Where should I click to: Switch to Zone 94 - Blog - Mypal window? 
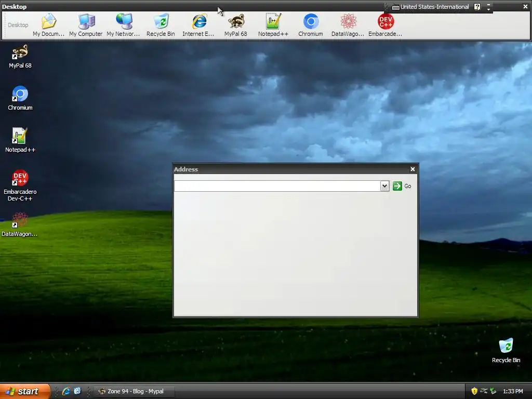tap(134, 391)
